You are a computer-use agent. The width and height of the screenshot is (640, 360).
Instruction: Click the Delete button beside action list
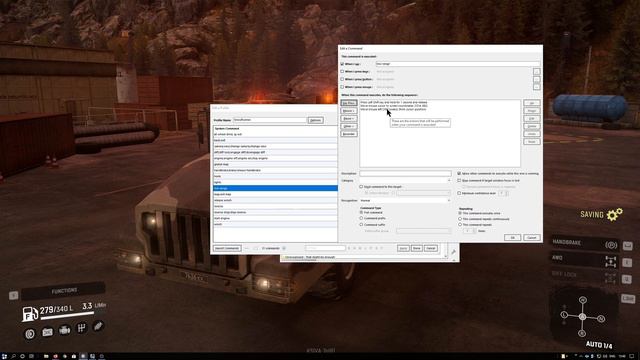(531, 126)
